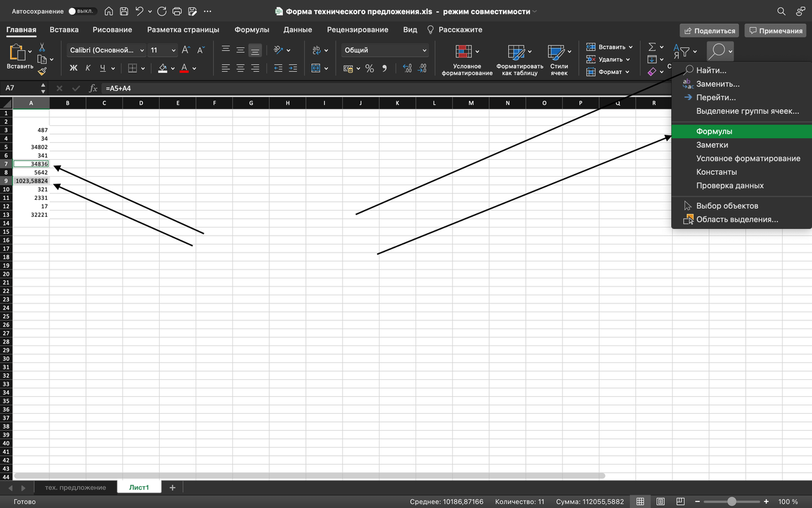Activate the Format Painter brush
The width and height of the screenshot is (812, 508).
click(42, 71)
